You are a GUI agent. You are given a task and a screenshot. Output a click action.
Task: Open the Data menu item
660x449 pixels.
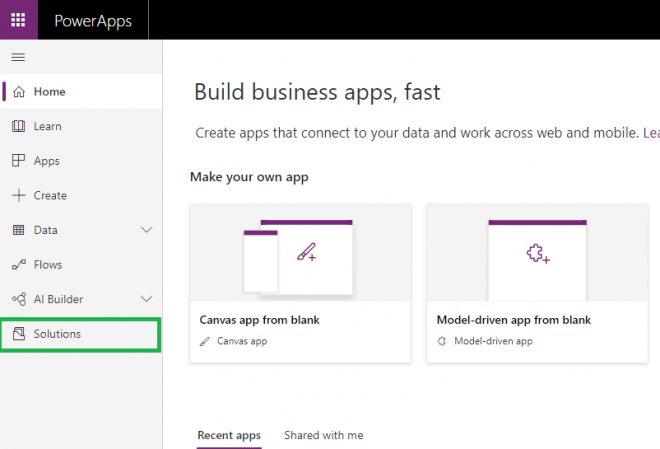click(46, 230)
